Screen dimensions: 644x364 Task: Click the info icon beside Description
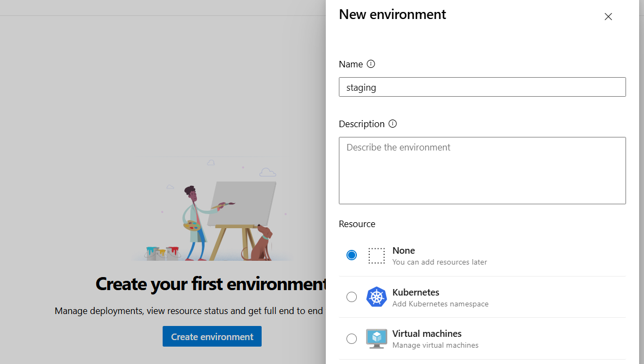pos(393,124)
